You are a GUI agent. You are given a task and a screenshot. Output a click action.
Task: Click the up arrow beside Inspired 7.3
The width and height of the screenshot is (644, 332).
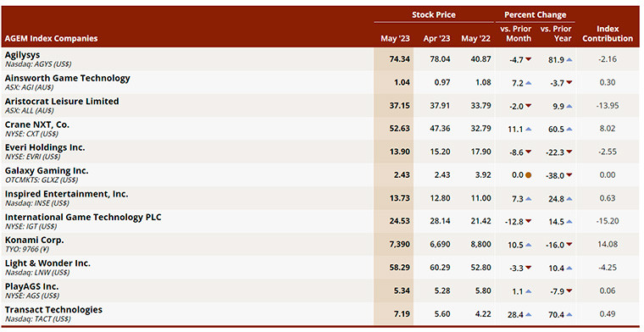point(528,199)
